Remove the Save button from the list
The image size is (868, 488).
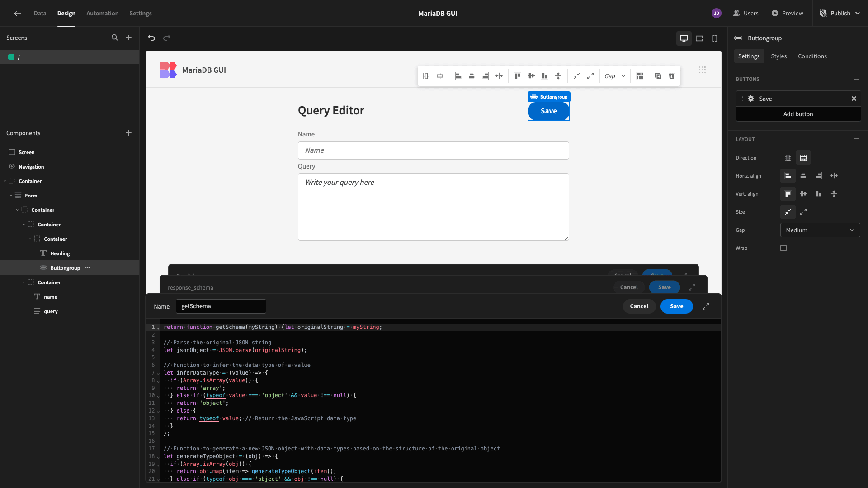(854, 99)
